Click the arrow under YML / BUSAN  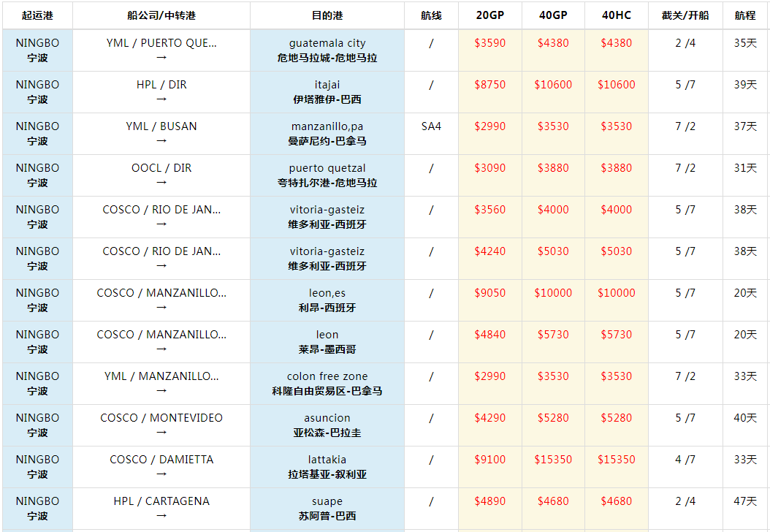161,141
